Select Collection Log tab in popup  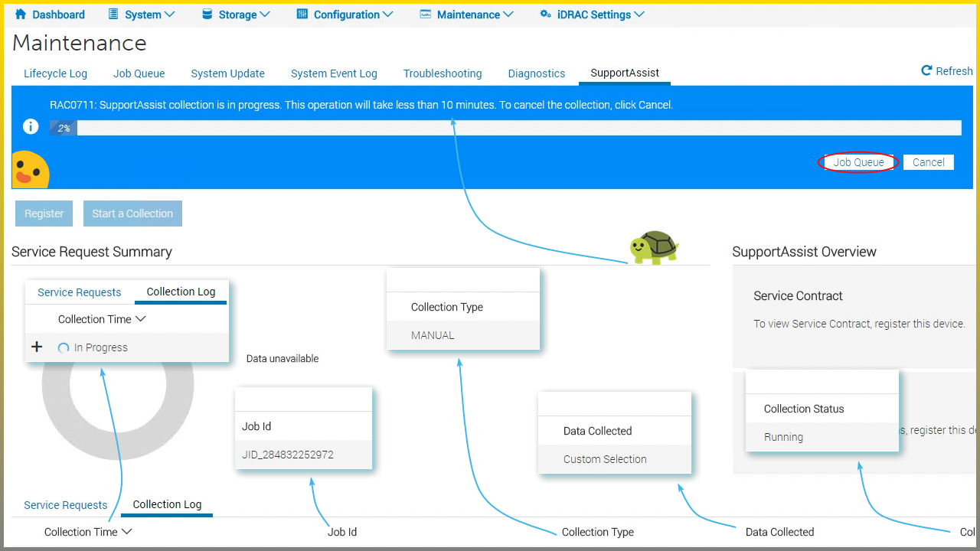pyautogui.click(x=181, y=292)
